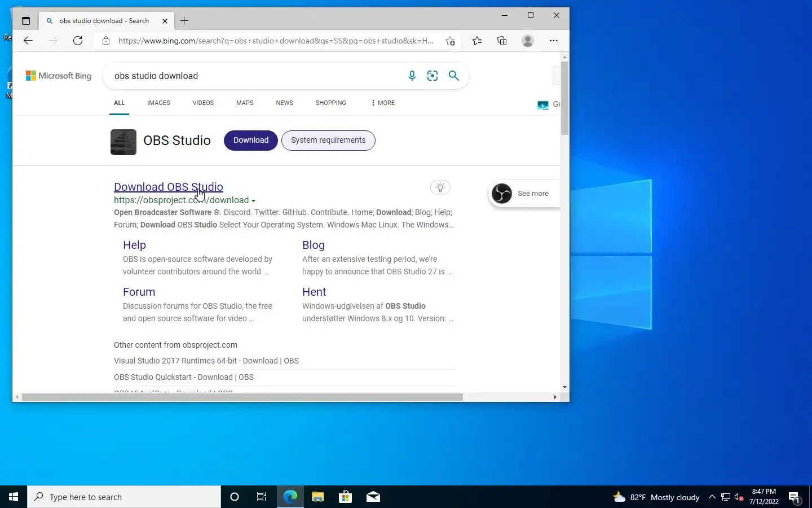Maximize the Edge browser window

531,15
